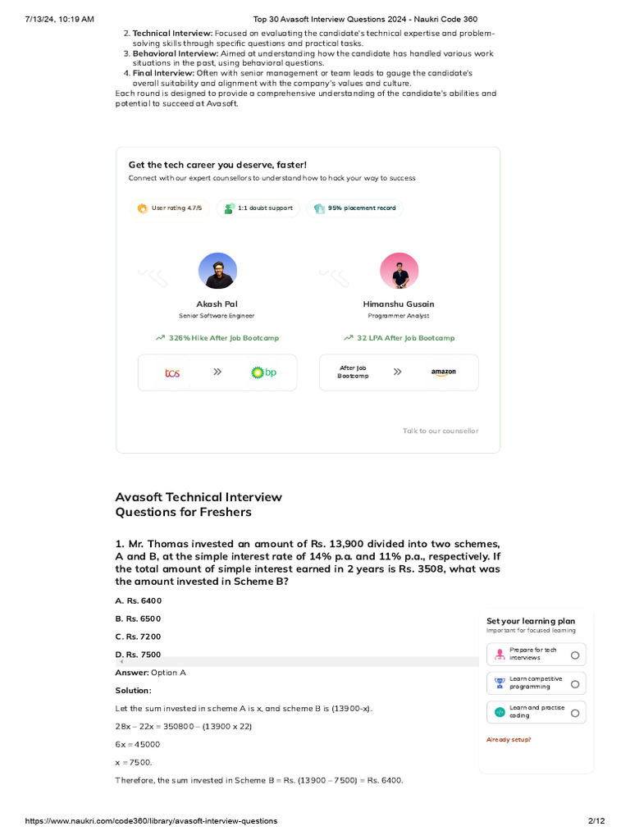Open Himanshu Gusain's profile photo
The height and width of the screenshot is (840, 630).
(x=399, y=271)
